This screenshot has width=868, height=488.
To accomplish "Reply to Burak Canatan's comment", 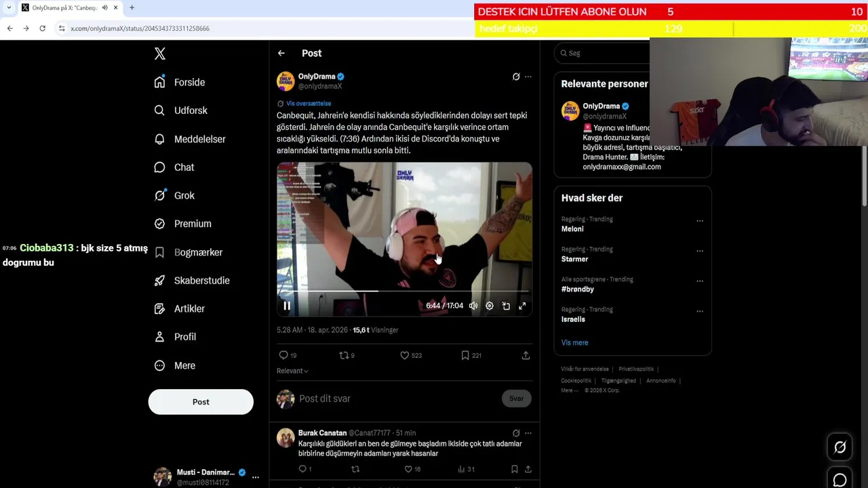I will tap(305, 469).
